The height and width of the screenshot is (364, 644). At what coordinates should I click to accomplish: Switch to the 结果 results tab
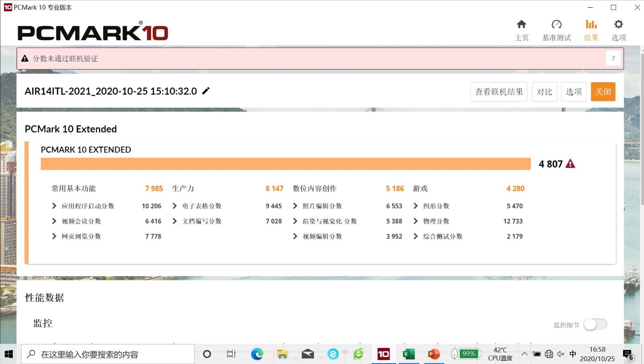(591, 30)
